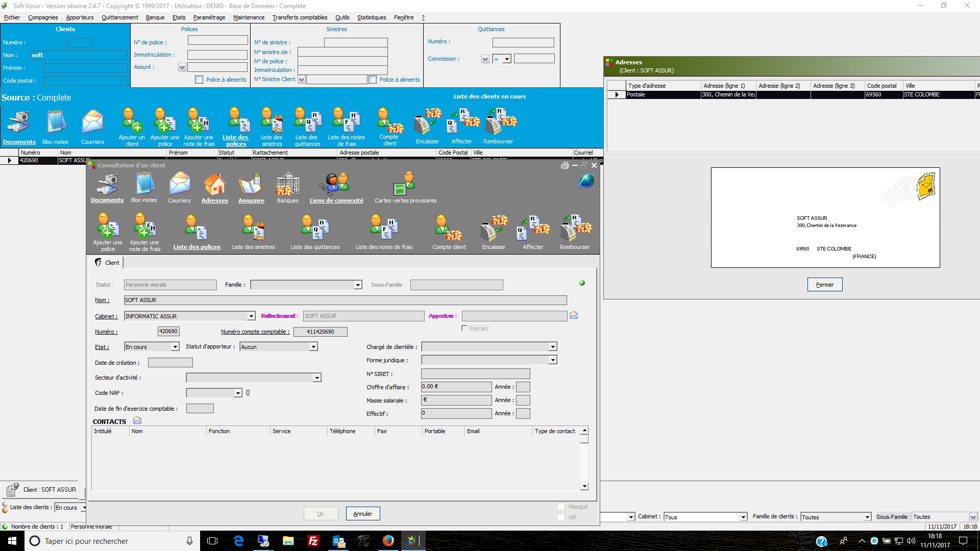Expand Secteur d'activité dropdown
Viewport: 980px width, 551px height.
pyautogui.click(x=317, y=378)
